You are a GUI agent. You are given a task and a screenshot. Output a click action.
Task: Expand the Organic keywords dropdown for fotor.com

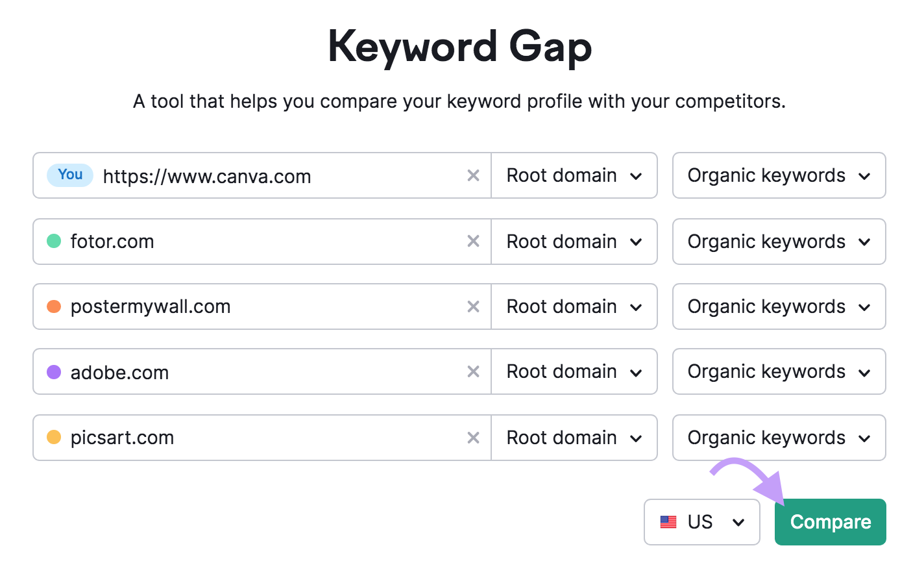tap(778, 241)
